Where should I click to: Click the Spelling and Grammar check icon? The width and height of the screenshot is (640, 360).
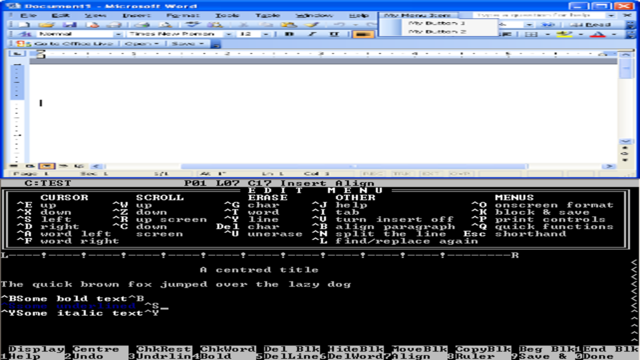192,25
